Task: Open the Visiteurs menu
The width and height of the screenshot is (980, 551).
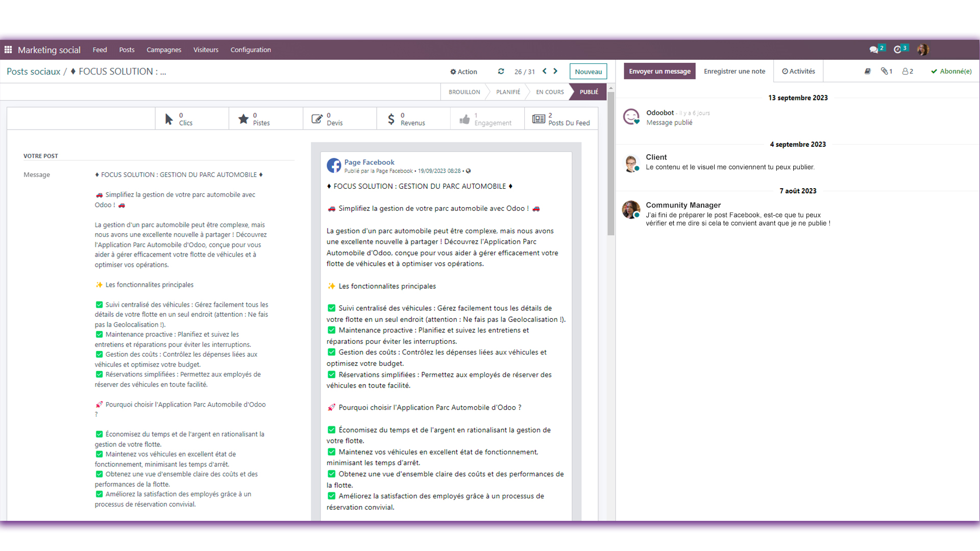Action: point(206,49)
